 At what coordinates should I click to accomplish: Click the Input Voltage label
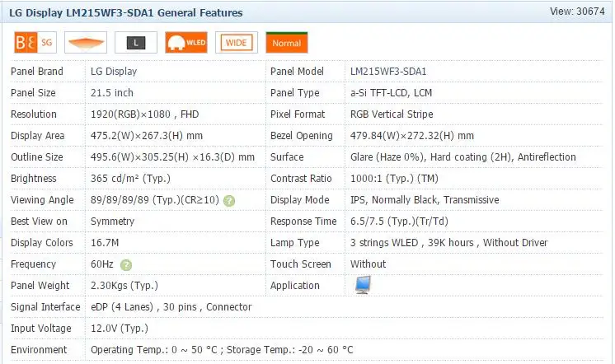coord(40,329)
